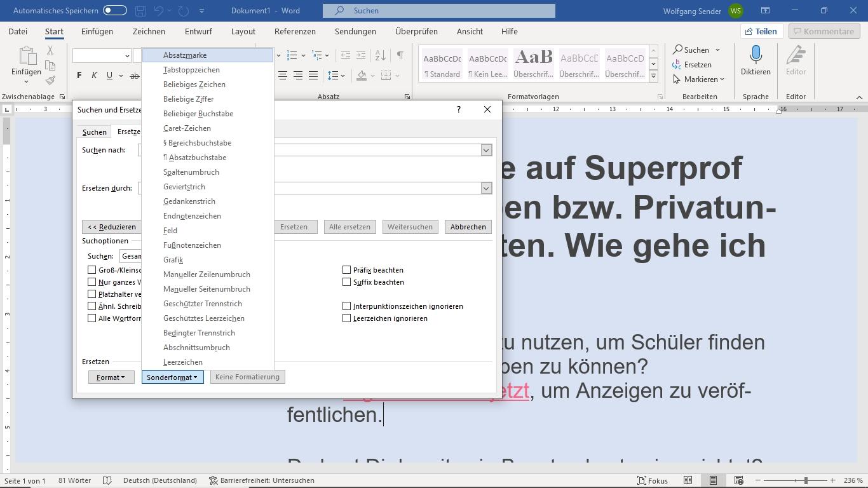Toggle paragraph marks display (¶ icon)
This screenshot has height=488, width=868.
point(399,55)
